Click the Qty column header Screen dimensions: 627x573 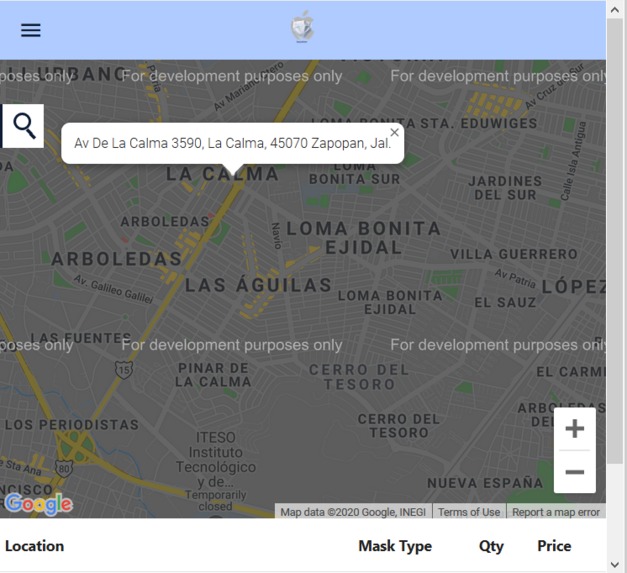pos(491,547)
